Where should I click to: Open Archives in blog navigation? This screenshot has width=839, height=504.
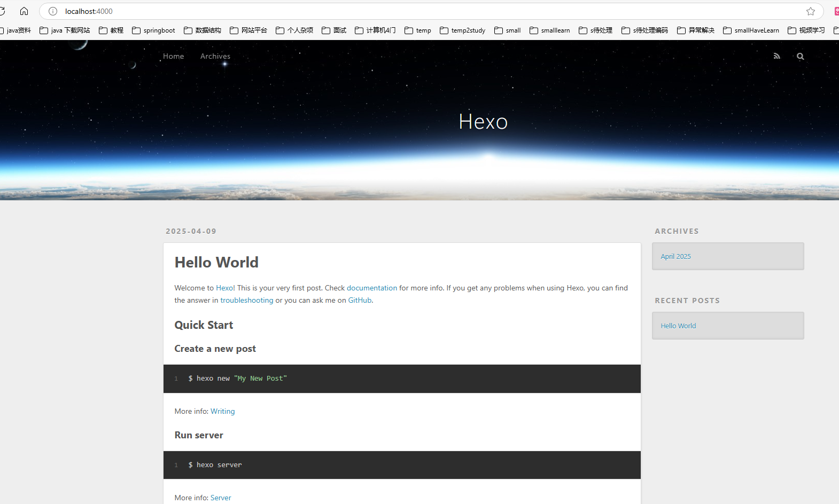click(x=215, y=56)
